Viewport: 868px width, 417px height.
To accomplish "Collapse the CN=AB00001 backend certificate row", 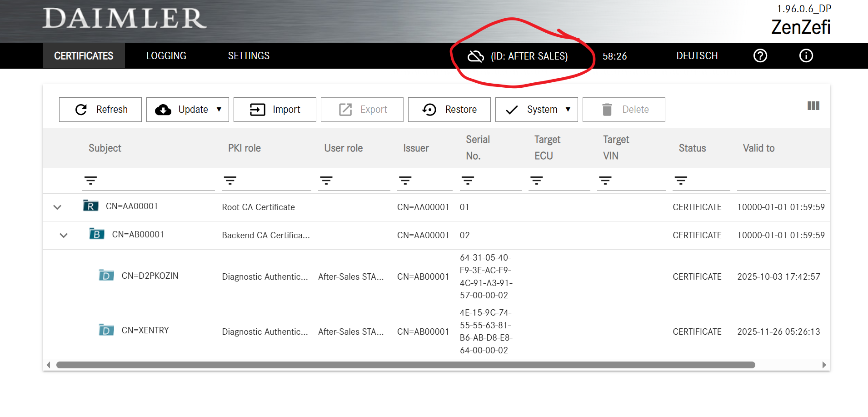I will click(64, 236).
